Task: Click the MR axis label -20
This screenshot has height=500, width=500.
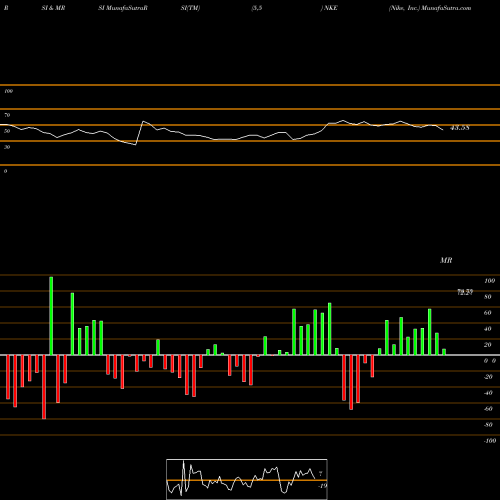Action: coord(488,377)
